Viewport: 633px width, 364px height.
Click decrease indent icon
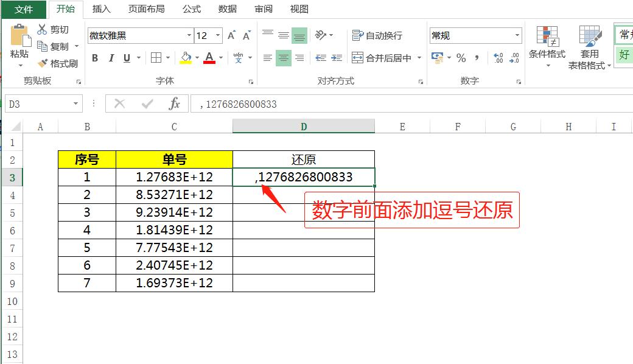coord(321,58)
